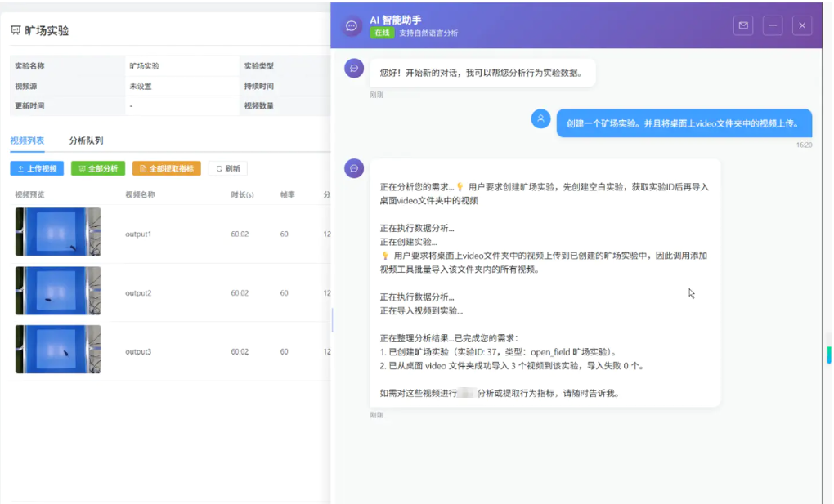Click the greeting message bubble 您好！开始新的对话
The height and width of the screenshot is (504, 834).
(x=482, y=73)
